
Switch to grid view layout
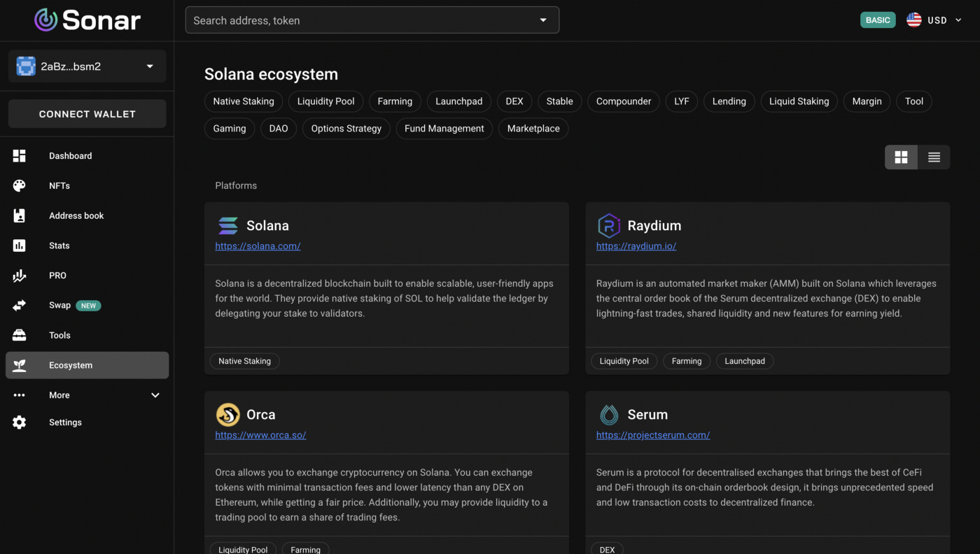[901, 157]
